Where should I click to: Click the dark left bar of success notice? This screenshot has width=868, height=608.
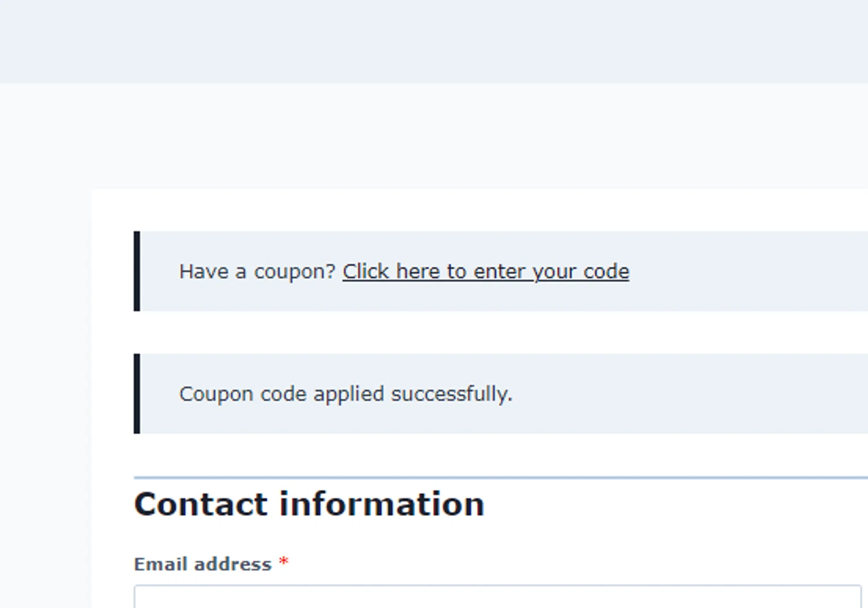tap(137, 394)
